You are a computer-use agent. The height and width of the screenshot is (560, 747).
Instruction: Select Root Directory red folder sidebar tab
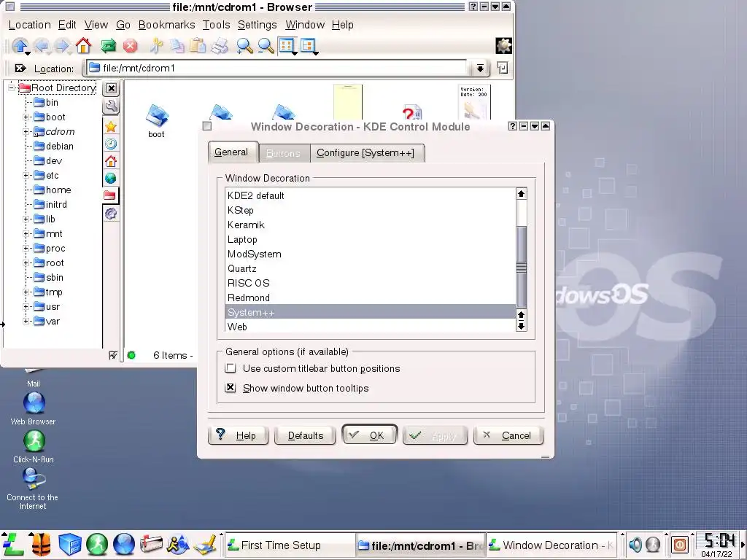pyautogui.click(x=110, y=195)
